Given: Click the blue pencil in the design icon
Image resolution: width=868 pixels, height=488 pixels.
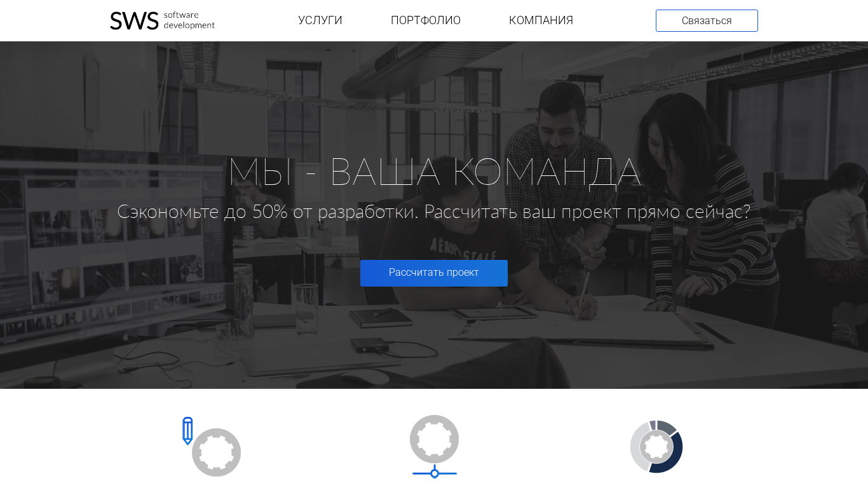Looking at the screenshot, I should (187, 431).
